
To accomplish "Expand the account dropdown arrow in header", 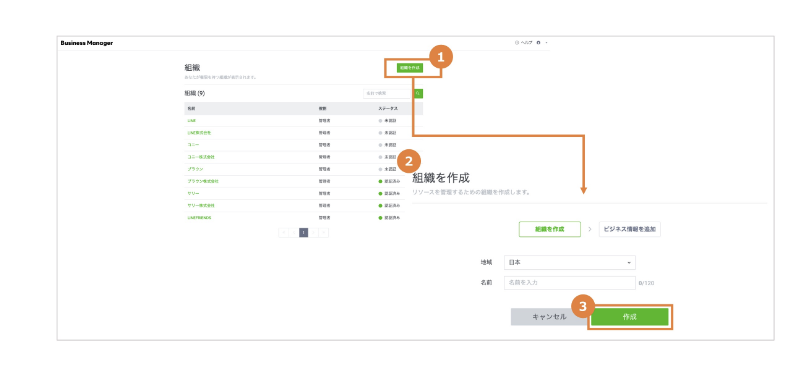I will point(546,43).
